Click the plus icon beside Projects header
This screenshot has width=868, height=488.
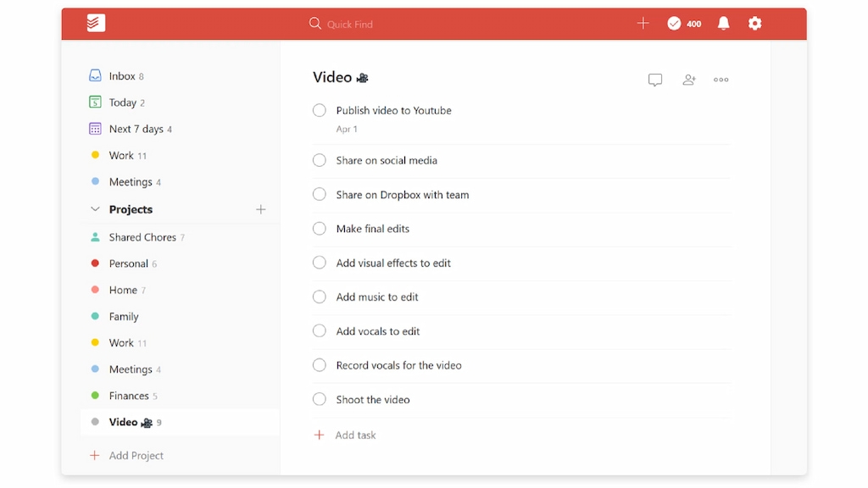260,209
